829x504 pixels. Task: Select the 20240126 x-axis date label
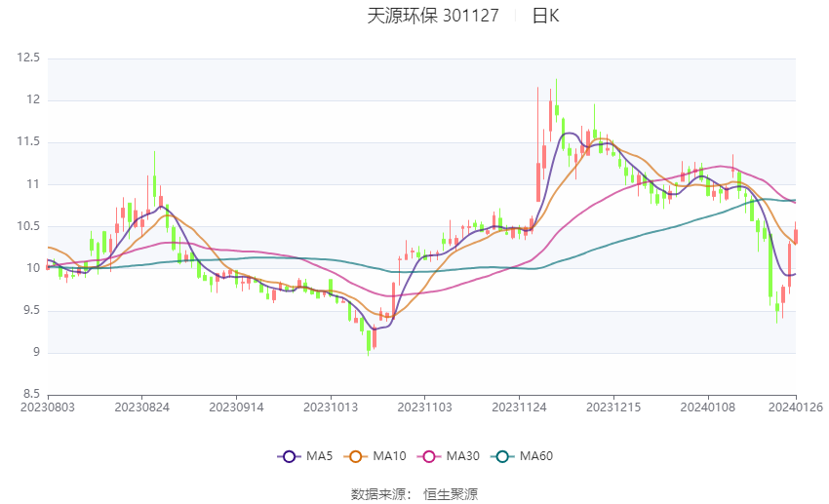(796, 407)
